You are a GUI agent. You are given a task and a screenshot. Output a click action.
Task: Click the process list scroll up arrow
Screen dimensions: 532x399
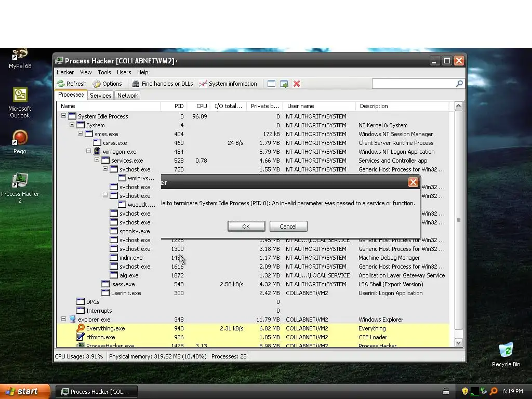point(458,106)
